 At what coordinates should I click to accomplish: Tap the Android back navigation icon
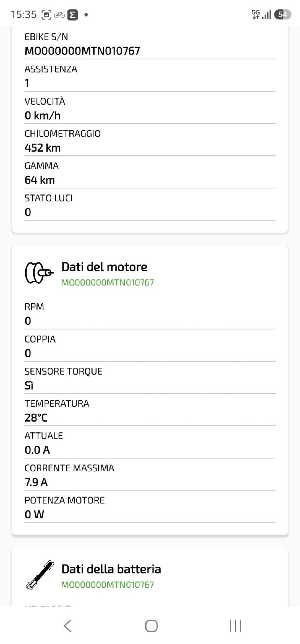point(67,626)
